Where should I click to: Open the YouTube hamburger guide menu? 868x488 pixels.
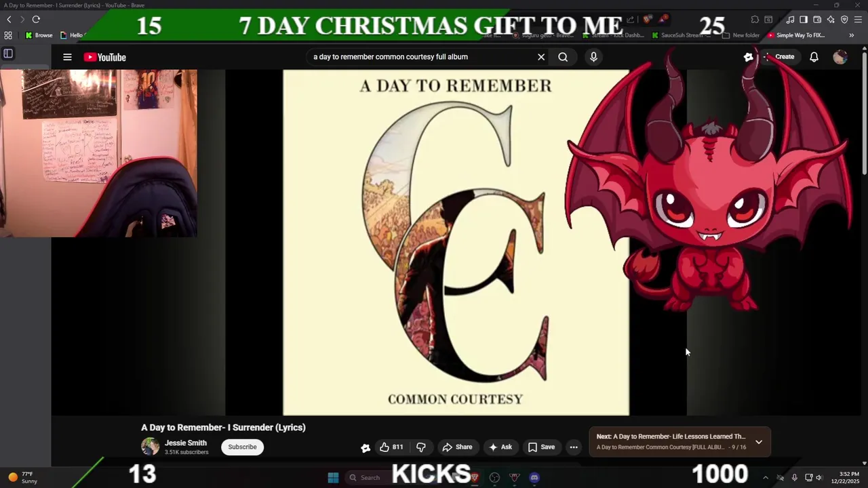pyautogui.click(x=67, y=57)
